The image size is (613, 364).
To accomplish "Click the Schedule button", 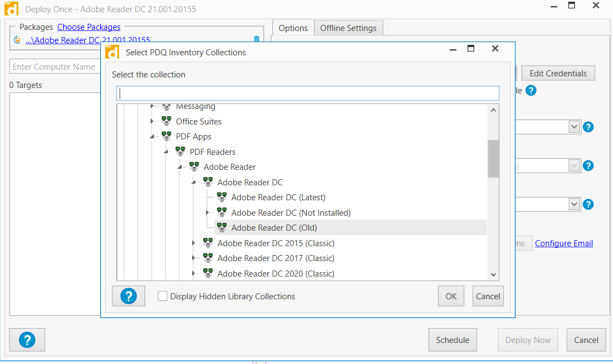I will coord(452,340).
